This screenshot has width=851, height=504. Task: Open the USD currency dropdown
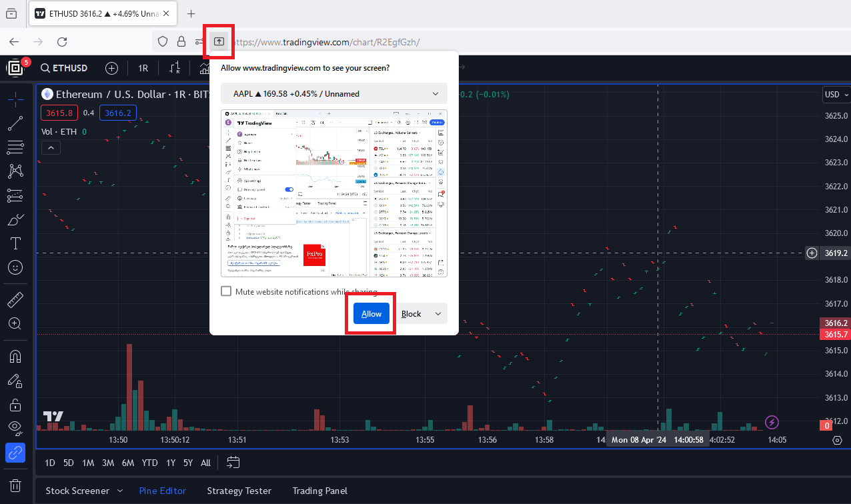[836, 95]
